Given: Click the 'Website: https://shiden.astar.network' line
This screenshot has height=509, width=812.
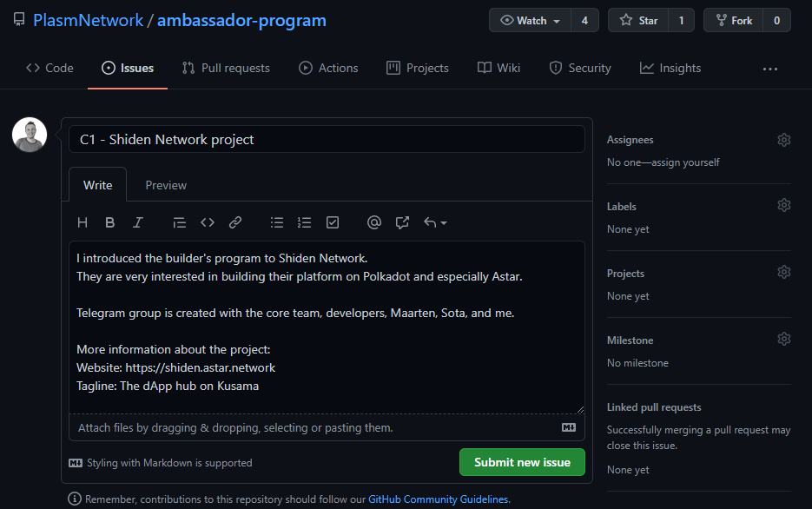Looking at the screenshot, I should pyautogui.click(x=176, y=367).
